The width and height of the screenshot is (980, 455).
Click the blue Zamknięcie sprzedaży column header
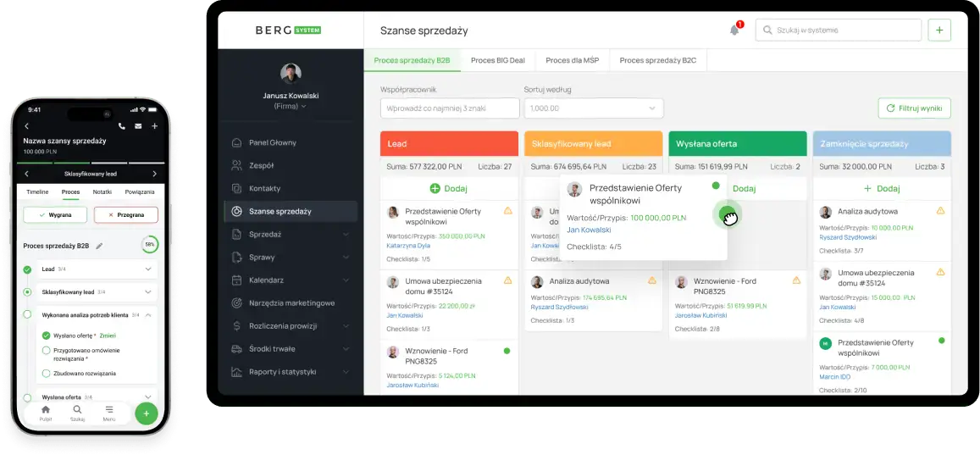(x=882, y=144)
